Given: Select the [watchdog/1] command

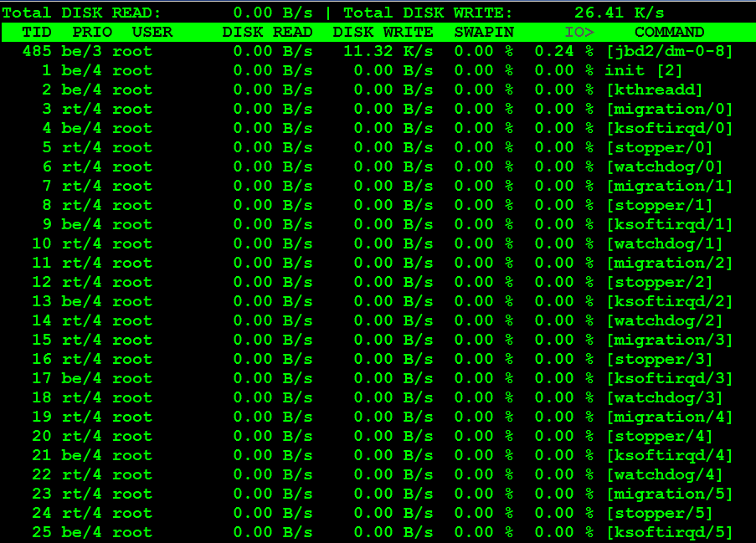Looking at the screenshot, I should 665,243.
